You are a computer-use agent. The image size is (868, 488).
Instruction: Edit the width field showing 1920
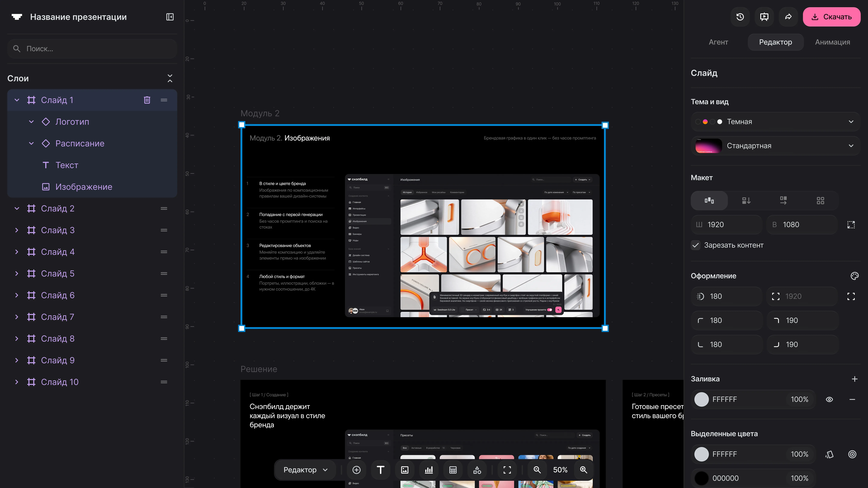pos(726,225)
